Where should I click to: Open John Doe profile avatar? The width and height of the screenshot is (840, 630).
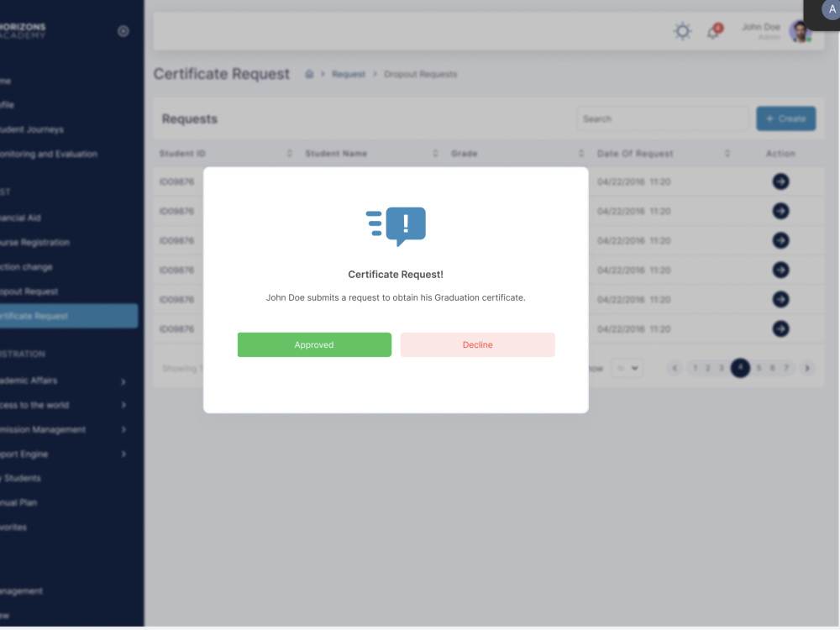pos(800,31)
